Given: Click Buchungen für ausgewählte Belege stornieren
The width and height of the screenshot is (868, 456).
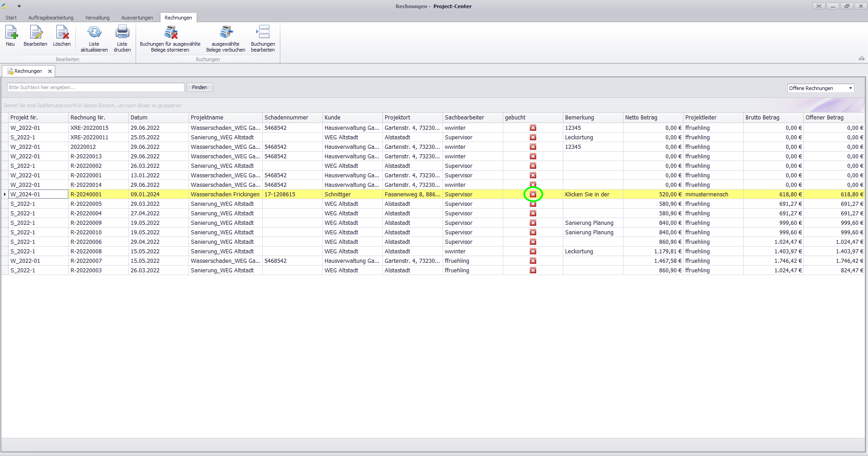Looking at the screenshot, I should point(170,33).
